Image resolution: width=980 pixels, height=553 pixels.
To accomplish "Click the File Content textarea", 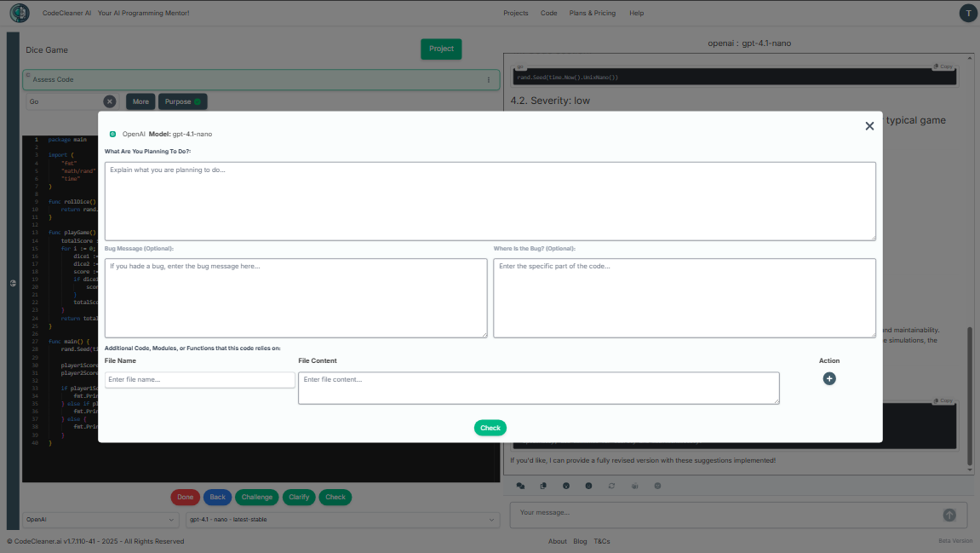I will click(539, 388).
